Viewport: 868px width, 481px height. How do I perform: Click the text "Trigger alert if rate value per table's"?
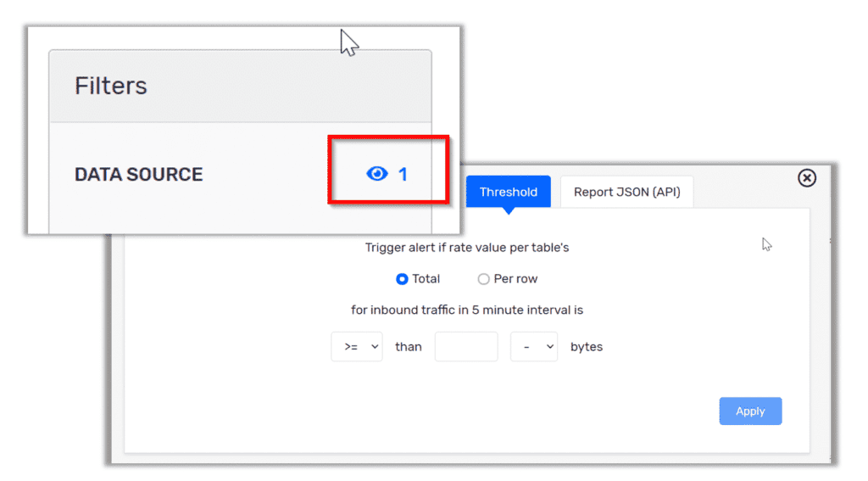pos(467,248)
